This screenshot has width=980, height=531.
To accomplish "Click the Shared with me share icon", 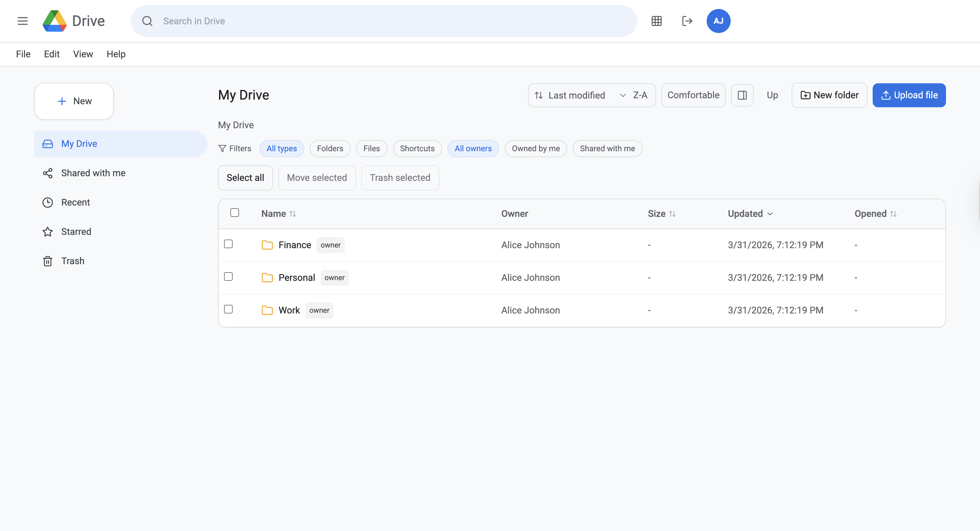I will (x=48, y=173).
